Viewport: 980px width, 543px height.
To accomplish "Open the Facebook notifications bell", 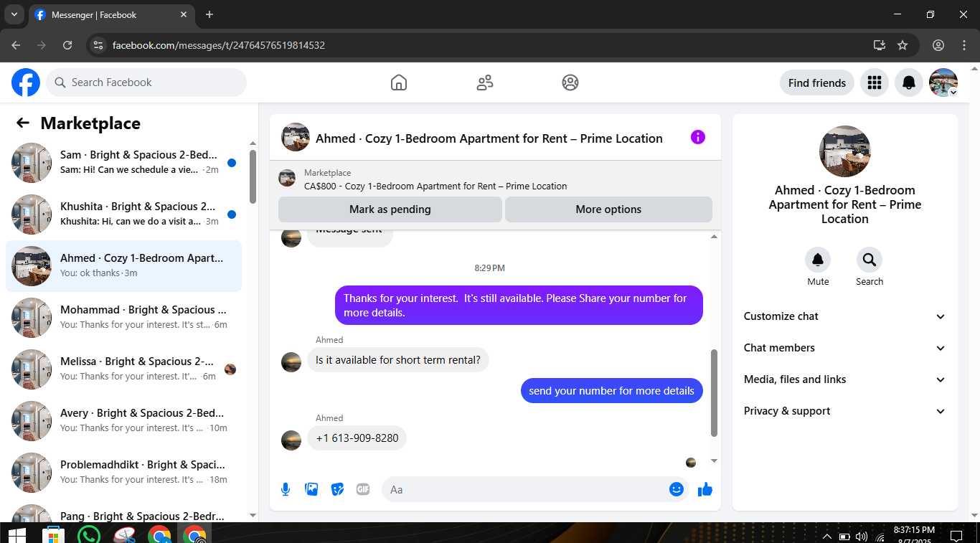I will 909,82.
